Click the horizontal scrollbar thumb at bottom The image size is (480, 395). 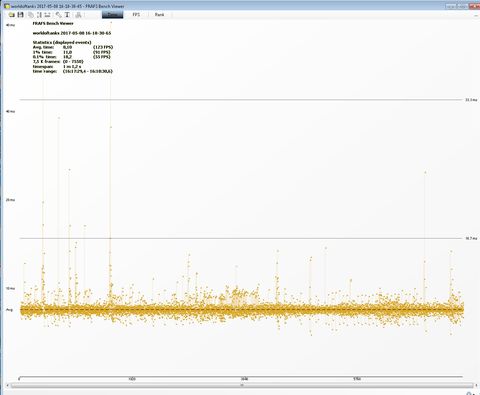pyautogui.click(x=242, y=385)
